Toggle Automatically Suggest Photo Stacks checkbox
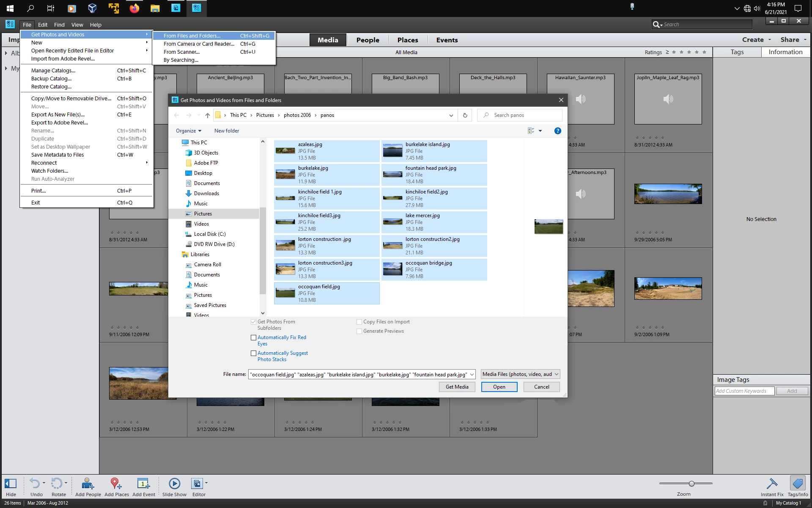Image resolution: width=812 pixels, height=508 pixels. (254, 353)
